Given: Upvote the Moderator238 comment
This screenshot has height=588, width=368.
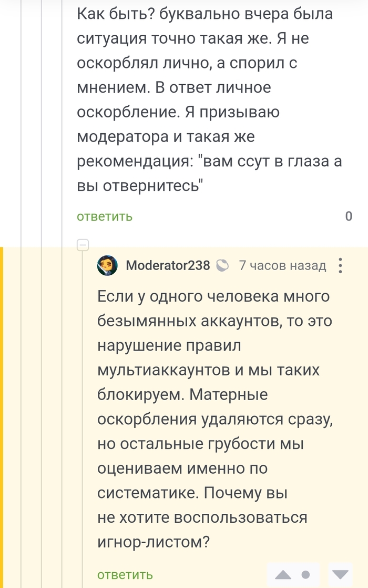Looking at the screenshot, I should [283, 574].
